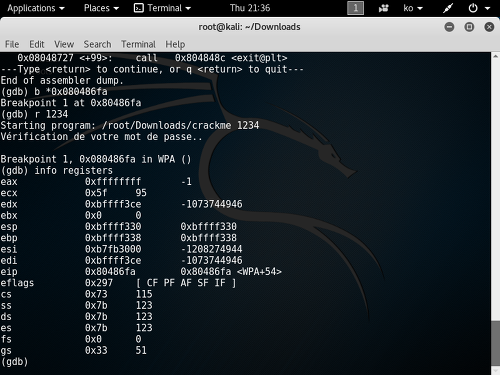Open the Applications menu in top bar
The height and width of the screenshot is (375, 500).
click(x=36, y=8)
